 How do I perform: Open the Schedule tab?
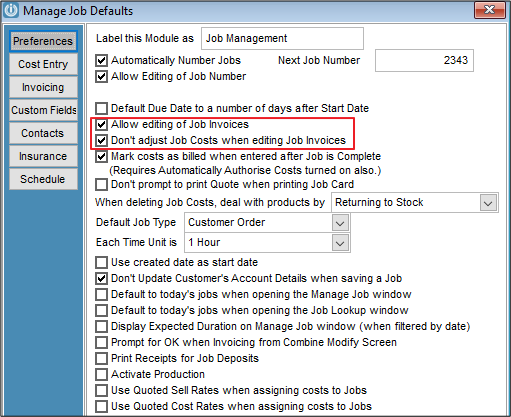coord(43,179)
